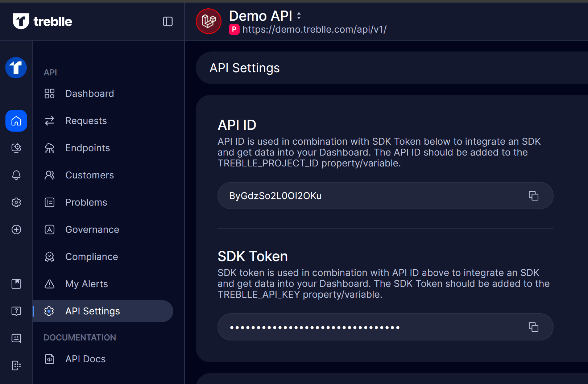Open notifications via the bell icon
Screen dimensions: 588x384
click(x=16, y=175)
